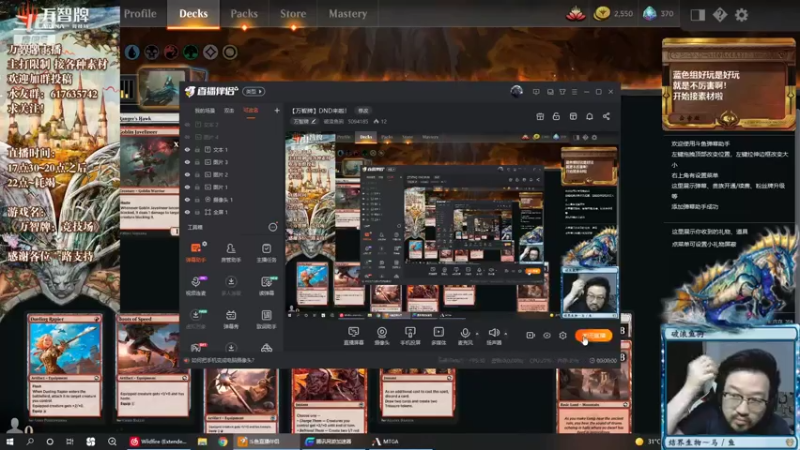Open the Screen Capture (直播屏幕) source button

coord(354,336)
